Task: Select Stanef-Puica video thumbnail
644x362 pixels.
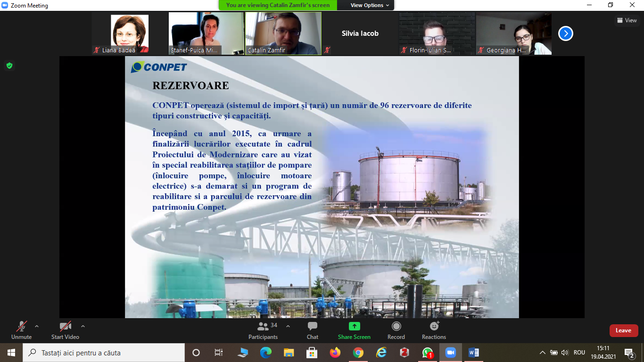Action: pyautogui.click(x=206, y=33)
